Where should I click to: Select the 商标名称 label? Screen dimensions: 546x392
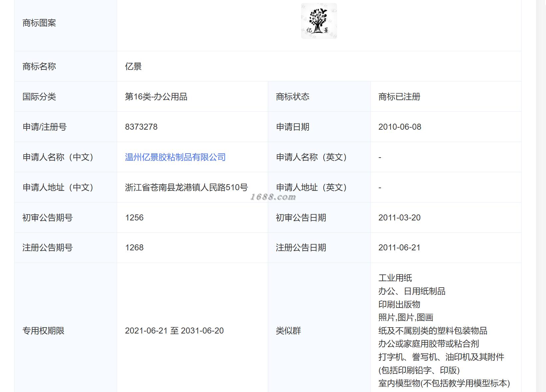point(39,66)
